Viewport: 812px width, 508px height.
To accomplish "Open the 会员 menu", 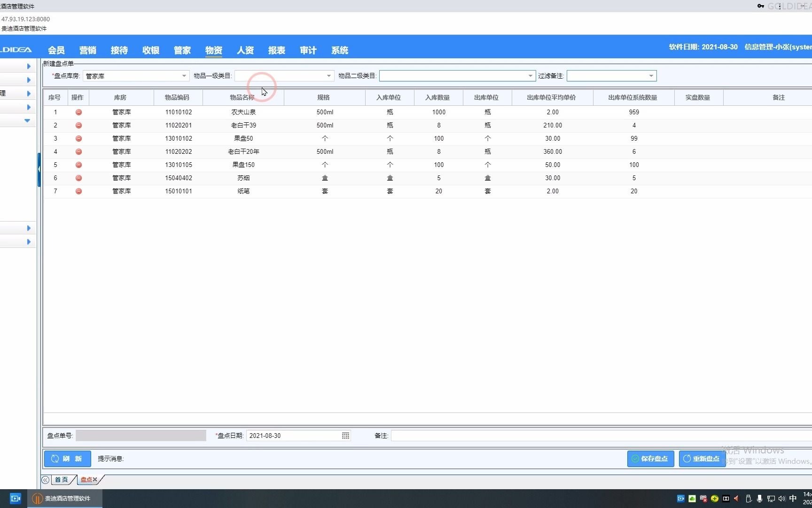I will [56, 50].
